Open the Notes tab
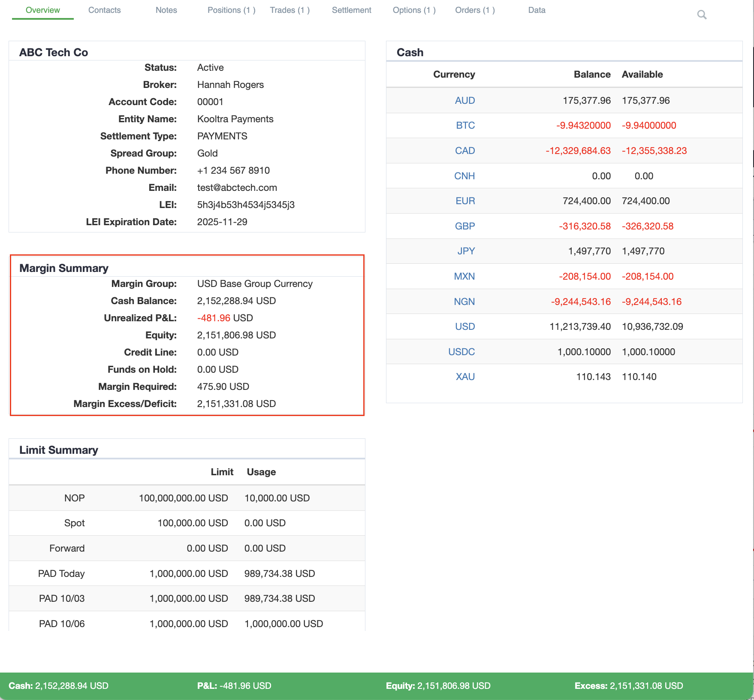This screenshot has width=754, height=700. 166,10
